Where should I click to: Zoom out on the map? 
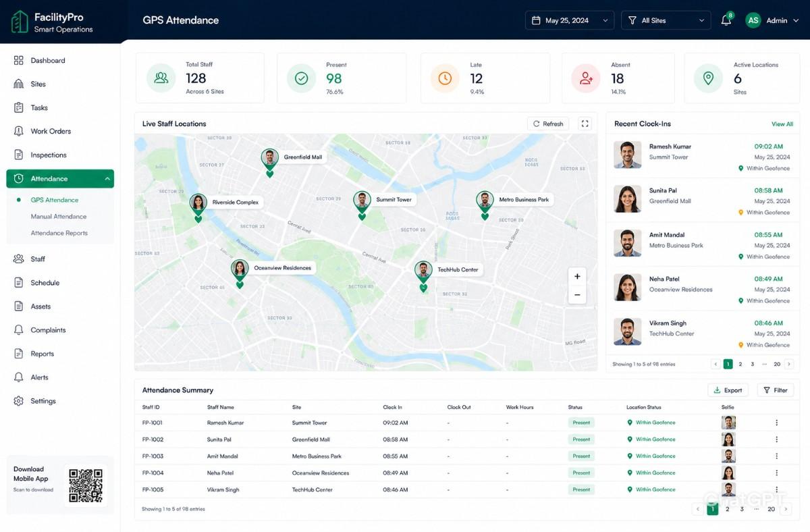(x=577, y=294)
